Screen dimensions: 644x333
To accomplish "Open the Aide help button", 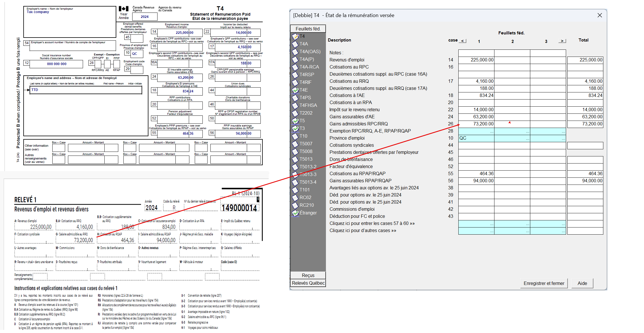I will 582,283.
